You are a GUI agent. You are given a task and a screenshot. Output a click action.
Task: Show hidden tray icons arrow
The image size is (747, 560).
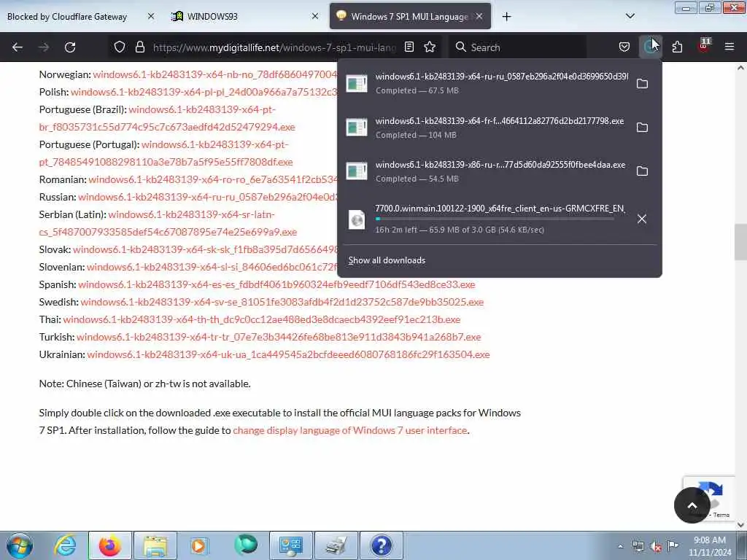point(620,546)
